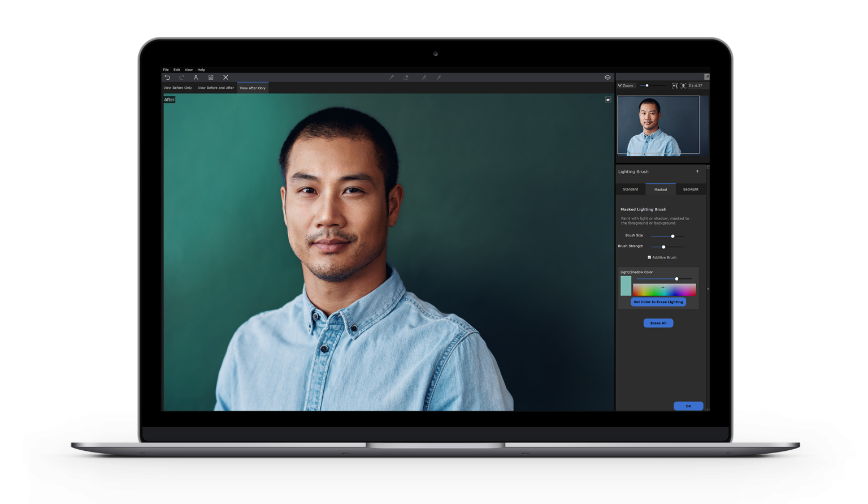The width and height of the screenshot is (868, 504).
Task: Click the fit-to-screen icon beside the zoom slider
Action: coord(675,85)
